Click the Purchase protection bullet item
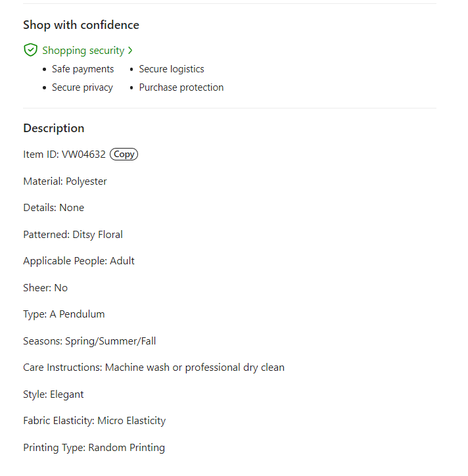This screenshot has width=468, height=476. pyautogui.click(x=181, y=87)
